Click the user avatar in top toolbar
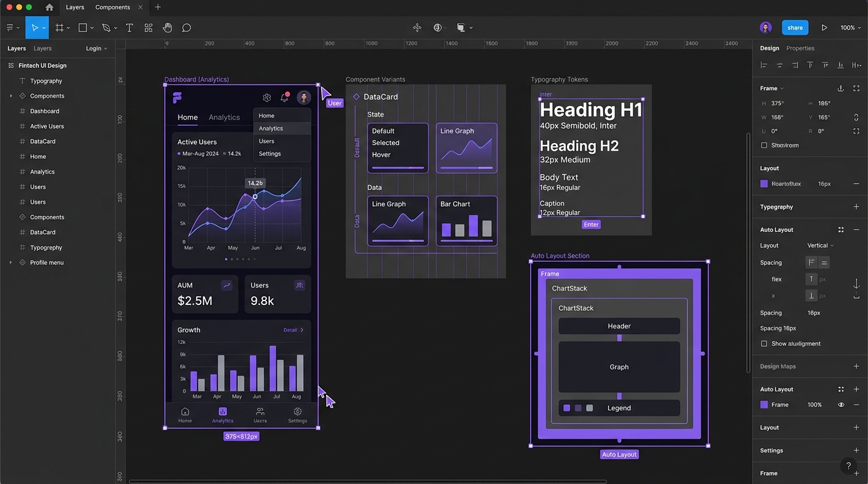Viewport: 868px width, 484px height. click(766, 28)
